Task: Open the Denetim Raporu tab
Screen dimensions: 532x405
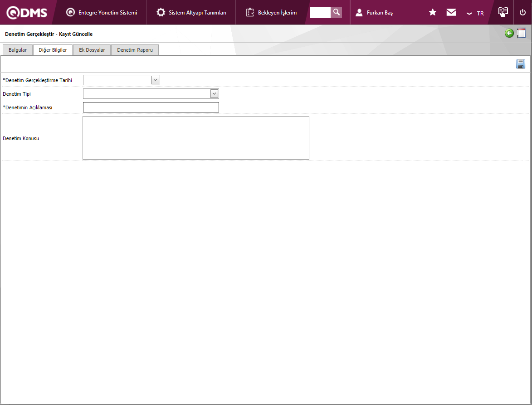Action: (135, 50)
